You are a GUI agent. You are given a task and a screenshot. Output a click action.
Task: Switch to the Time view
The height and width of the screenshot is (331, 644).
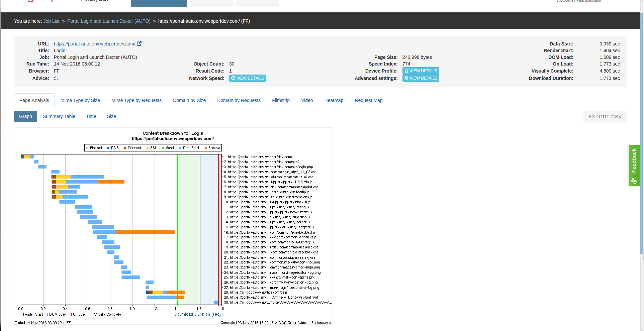(91, 116)
